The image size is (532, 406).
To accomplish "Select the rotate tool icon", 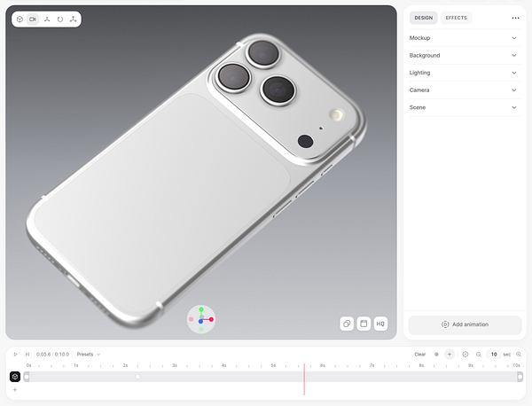I will (x=60, y=20).
